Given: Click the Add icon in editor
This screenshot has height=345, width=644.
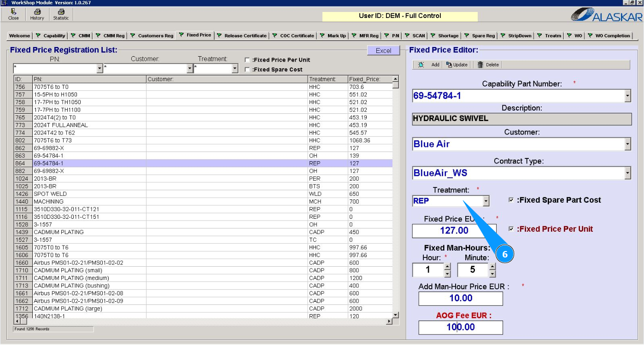Looking at the screenshot, I should (x=421, y=65).
